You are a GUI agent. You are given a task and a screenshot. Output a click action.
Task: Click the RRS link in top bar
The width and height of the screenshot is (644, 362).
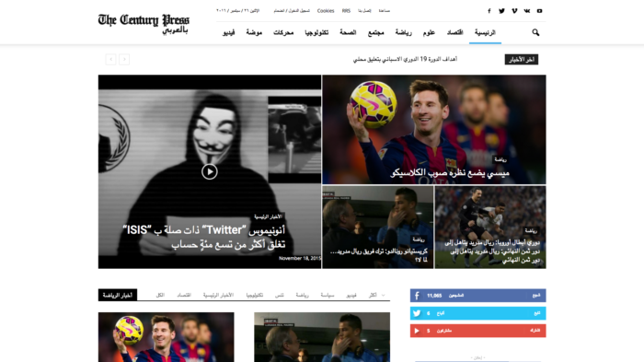346,11
